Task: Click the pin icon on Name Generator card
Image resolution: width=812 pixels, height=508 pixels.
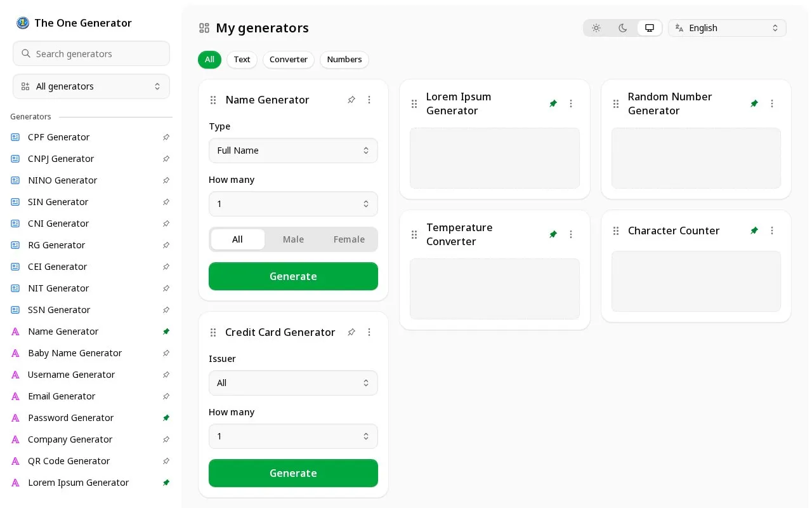Action: tap(351, 100)
